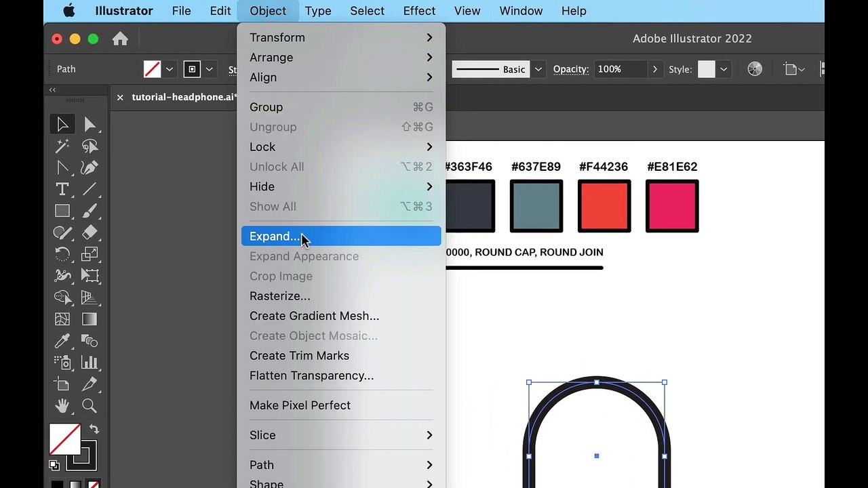Open the Slice submenu
868x488 pixels.
pyautogui.click(x=341, y=435)
